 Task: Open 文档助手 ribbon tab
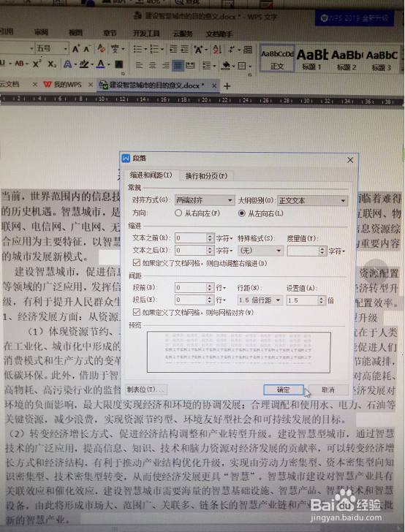219,34
